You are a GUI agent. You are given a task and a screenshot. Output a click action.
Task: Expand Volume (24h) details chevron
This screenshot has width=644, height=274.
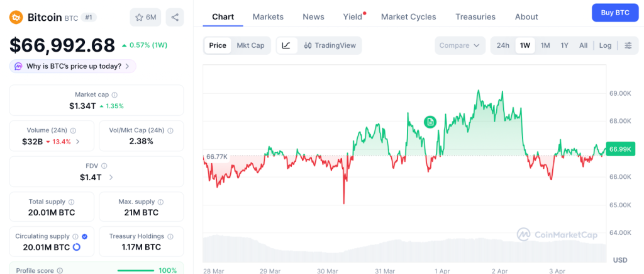pyautogui.click(x=78, y=142)
